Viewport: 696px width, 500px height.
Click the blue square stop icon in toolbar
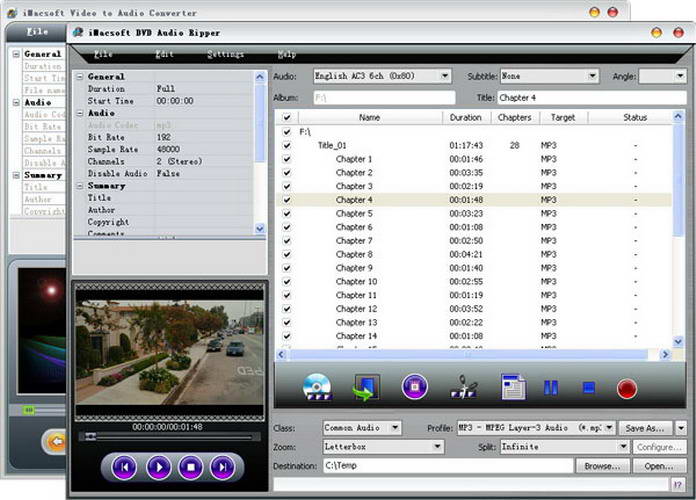point(589,386)
